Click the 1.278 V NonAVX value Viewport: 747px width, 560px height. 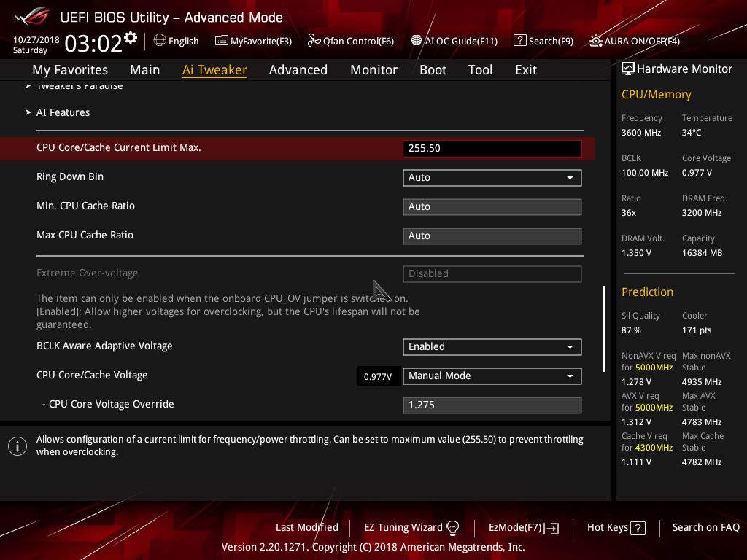(636, 382)
